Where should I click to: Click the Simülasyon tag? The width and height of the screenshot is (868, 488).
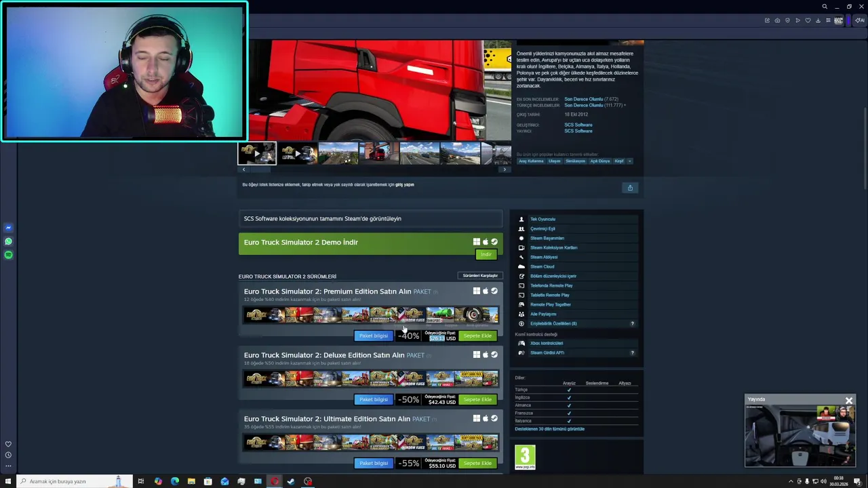pyautogui.click(x=575, y=161)
